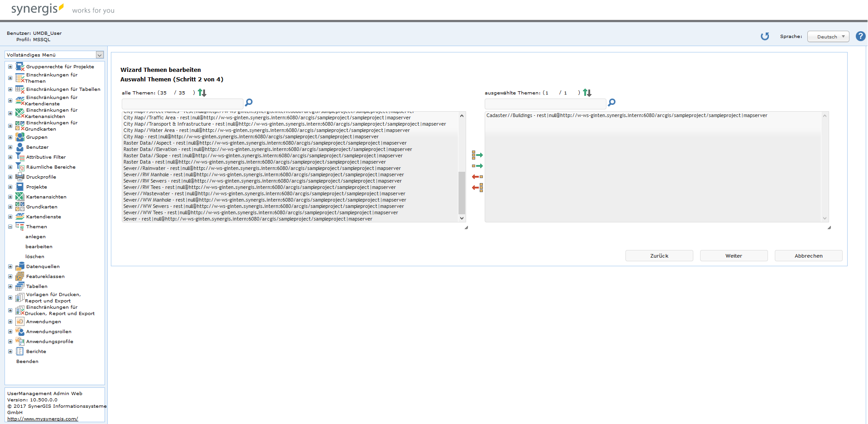Screen dimensions: 868x424
Task: Click the Weiter button
Action: (x=733, y=255)
